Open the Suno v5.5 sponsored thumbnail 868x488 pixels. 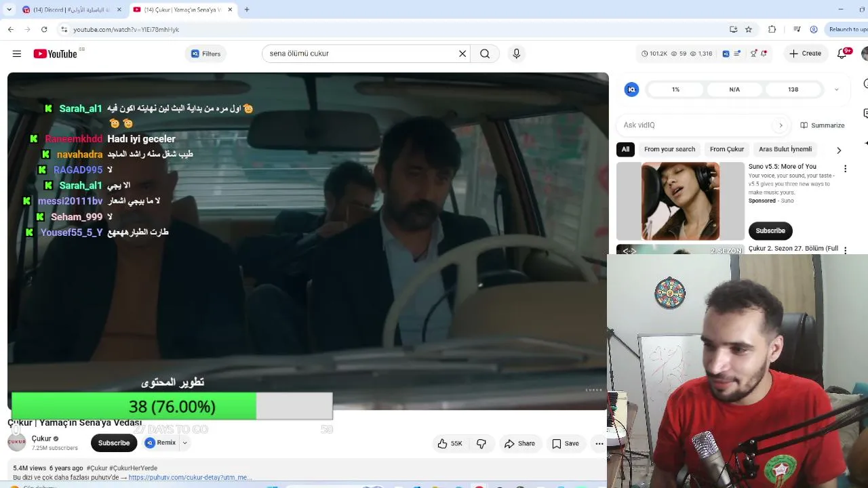coord(680,201)
